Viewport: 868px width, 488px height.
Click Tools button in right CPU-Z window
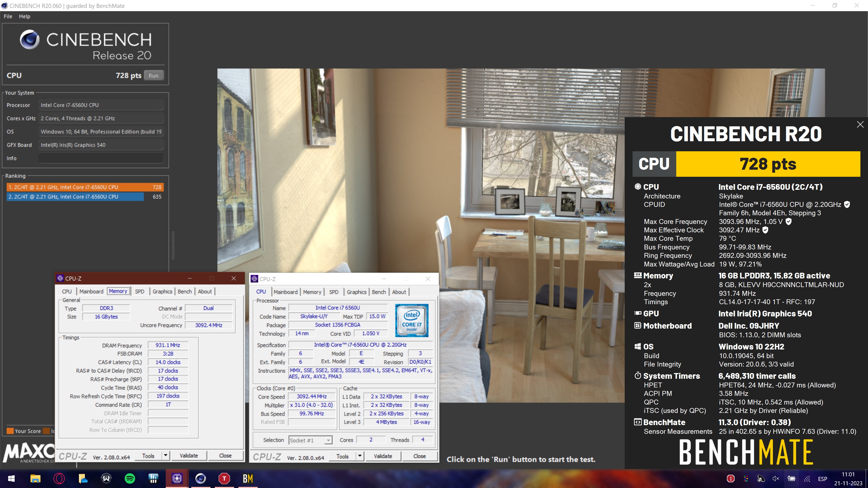342,456
